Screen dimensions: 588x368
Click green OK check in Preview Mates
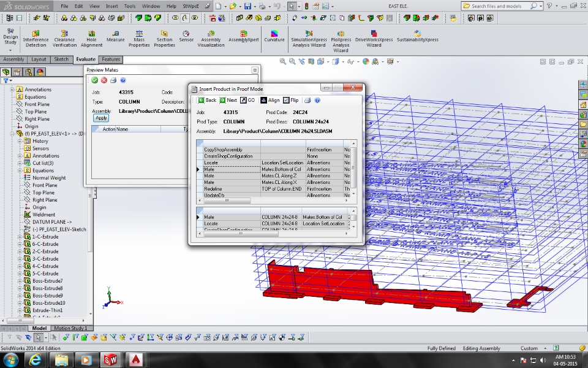94,80
